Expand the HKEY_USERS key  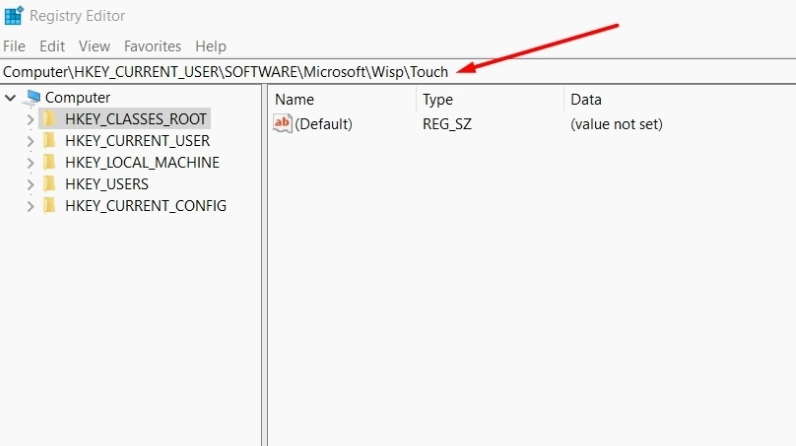click(x=31, y=184)
